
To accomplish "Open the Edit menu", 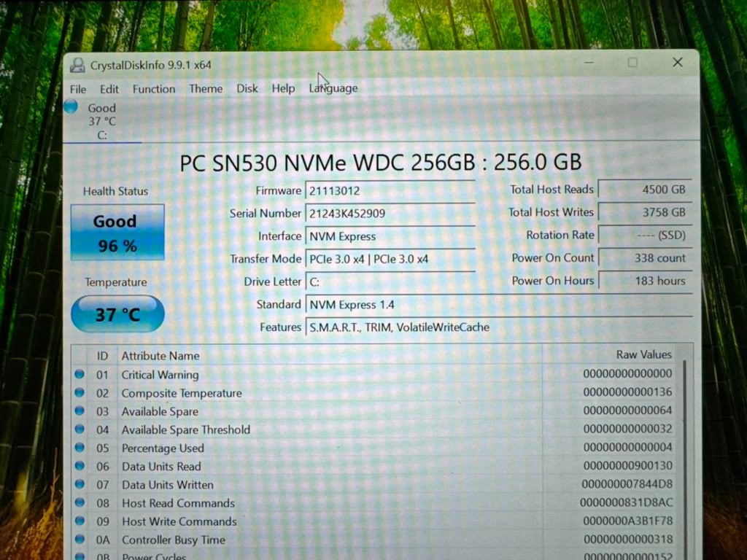I will tap(109, 90).
